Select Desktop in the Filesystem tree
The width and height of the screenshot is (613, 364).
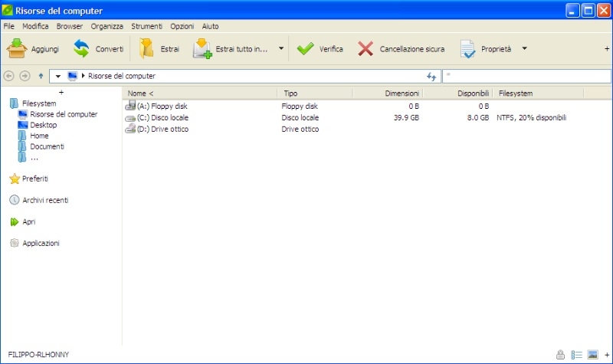coord(43,125)
